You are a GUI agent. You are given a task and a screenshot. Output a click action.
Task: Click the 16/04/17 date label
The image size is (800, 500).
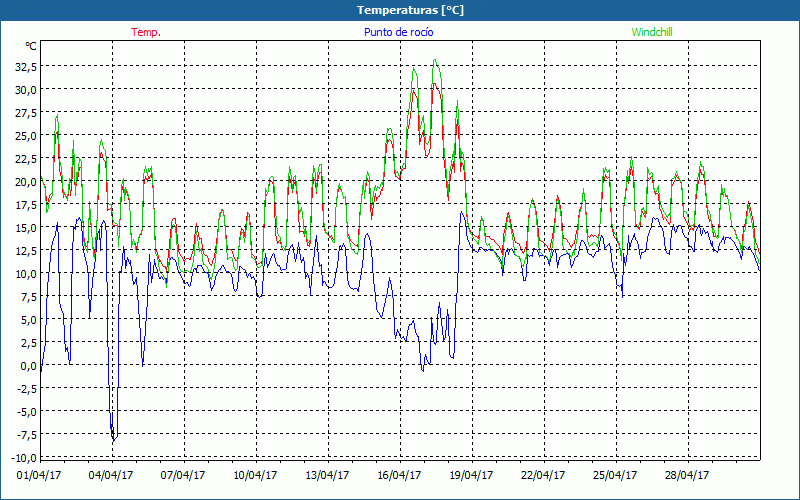399,475
